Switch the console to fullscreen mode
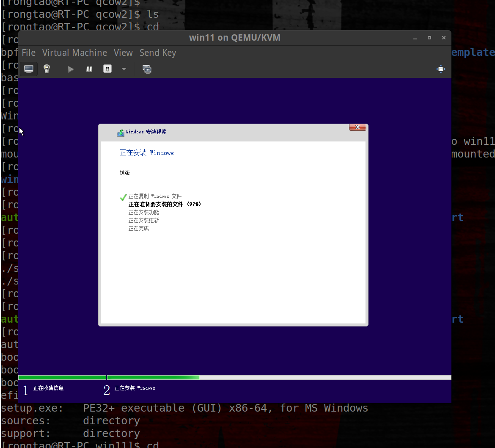The width and height of the screenshot is (495, 448). pyautogui.click(x=147, y=69)
